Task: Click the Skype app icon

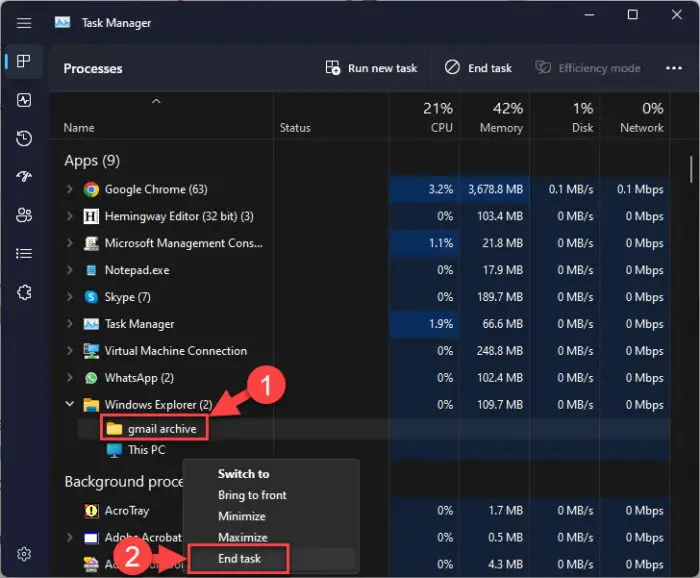Action: (x=91, y=297)
